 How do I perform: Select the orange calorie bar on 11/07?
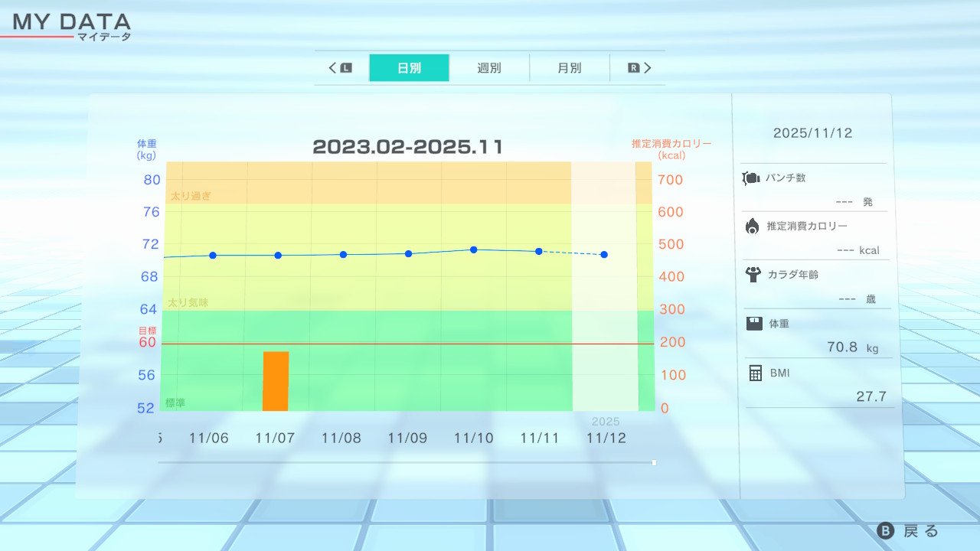pyautogui.click(x=276, y=381)
